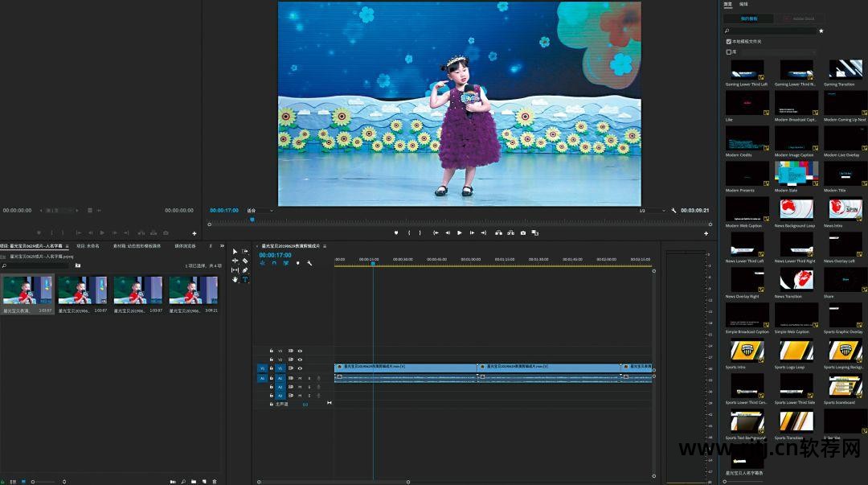
Task: Select the Hand tool
Action: point(235,280)
